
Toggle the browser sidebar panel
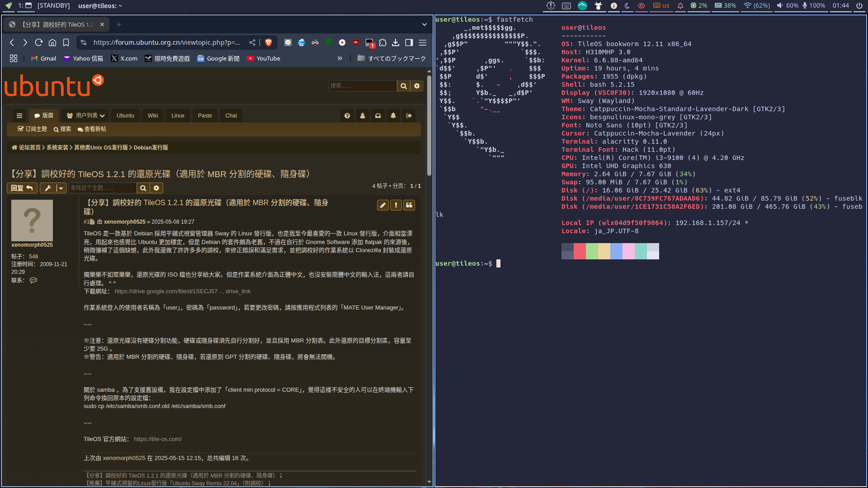[x=409, y=42]
